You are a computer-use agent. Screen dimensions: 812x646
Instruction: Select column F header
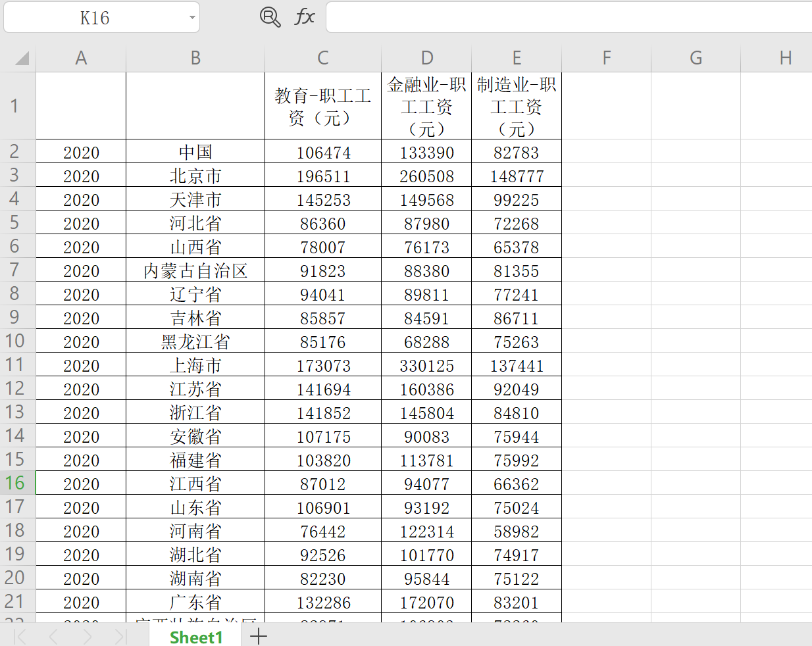[606, 59]
